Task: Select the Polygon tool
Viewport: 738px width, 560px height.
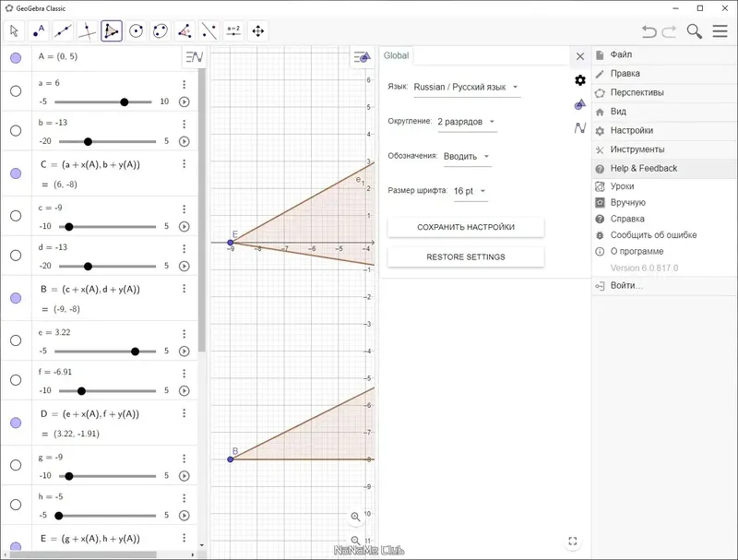Action: (x=112, y=31)
